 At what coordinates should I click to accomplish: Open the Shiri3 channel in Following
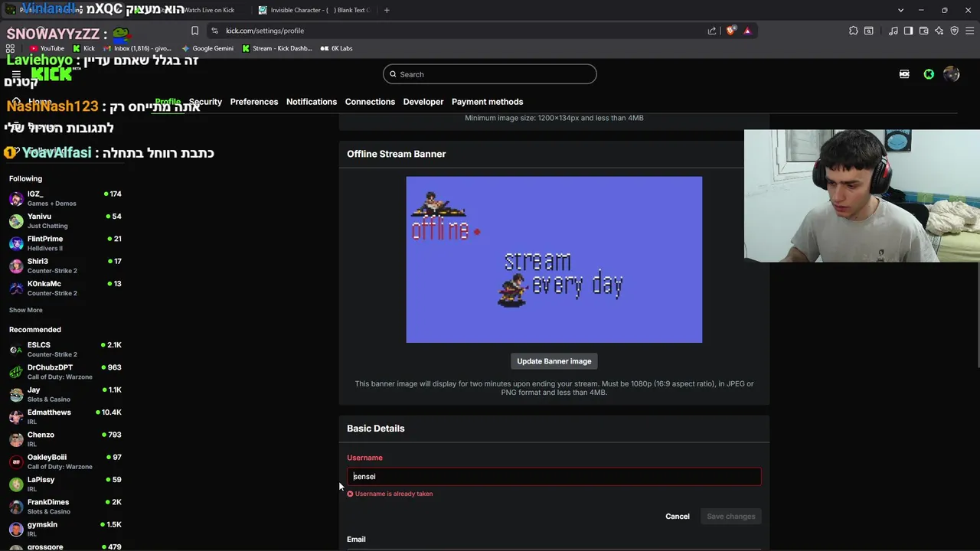coord(65,266)
